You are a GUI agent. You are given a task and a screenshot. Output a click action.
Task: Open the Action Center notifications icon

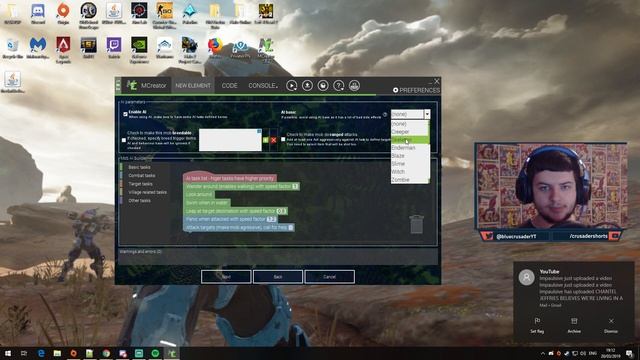coord(630,353)
